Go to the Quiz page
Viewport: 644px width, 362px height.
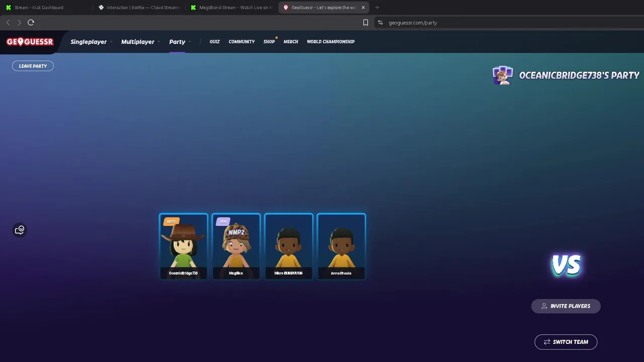(214, 42)
